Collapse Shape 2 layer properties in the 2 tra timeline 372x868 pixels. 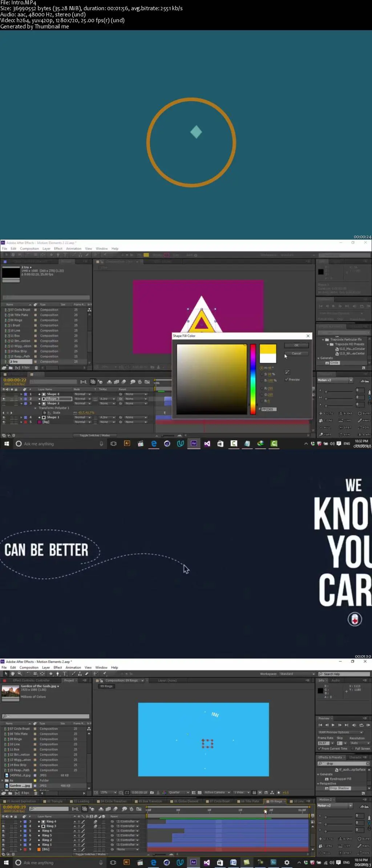click(x=21, y=403)
